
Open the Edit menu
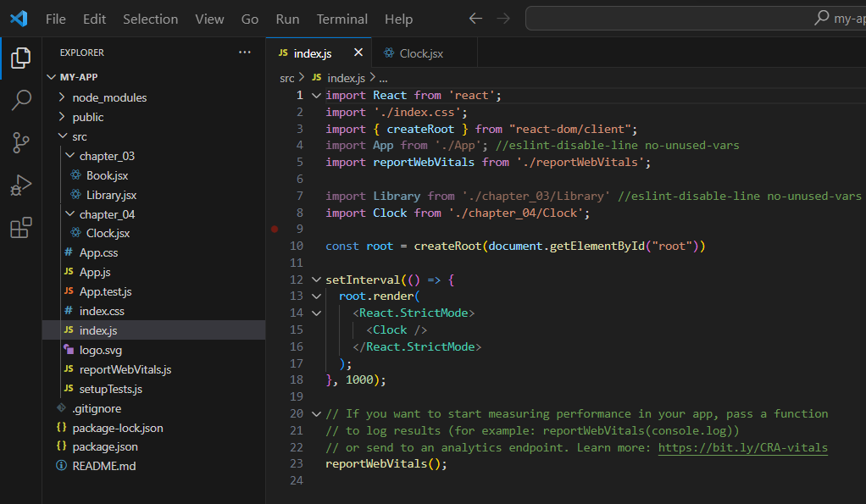tap(94, 19)
